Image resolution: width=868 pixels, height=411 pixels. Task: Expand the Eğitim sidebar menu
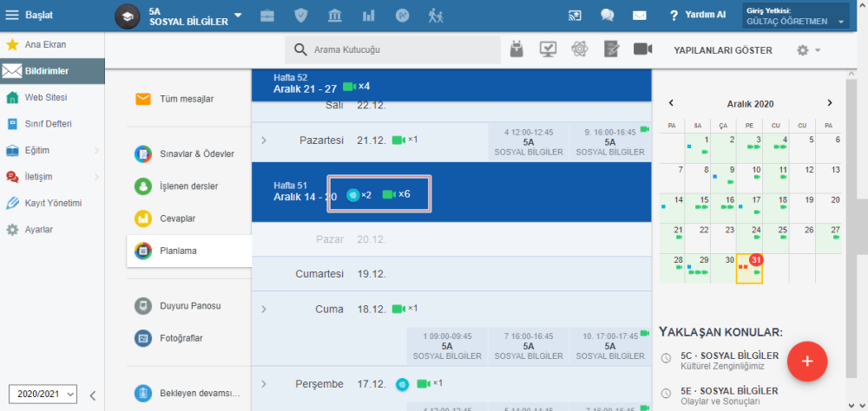[52, 151]
